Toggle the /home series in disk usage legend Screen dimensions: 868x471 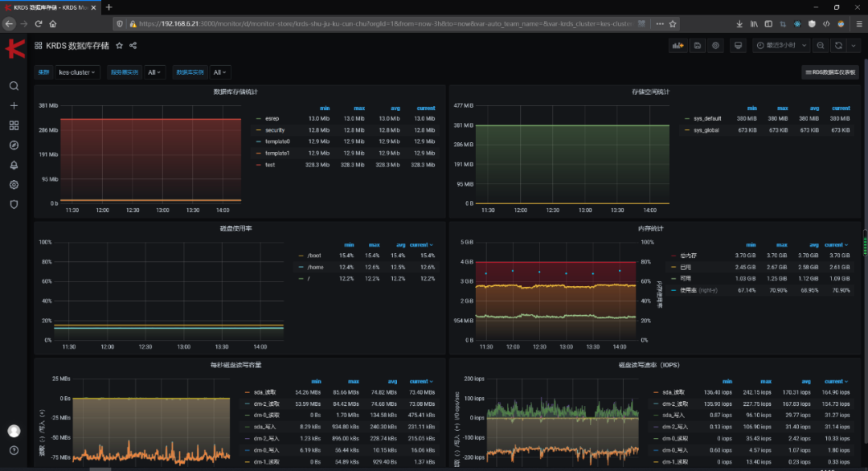[316, 268]
